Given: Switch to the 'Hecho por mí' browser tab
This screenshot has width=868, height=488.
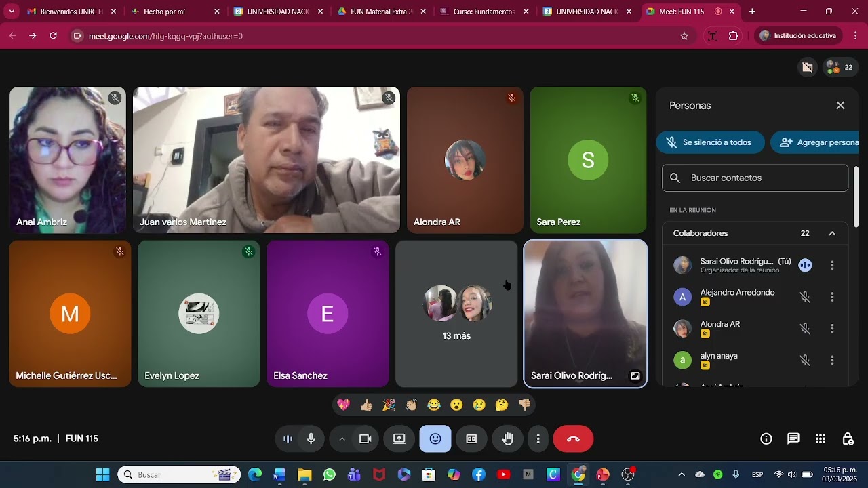Looking at the screenshot, I should coord(175,12).
